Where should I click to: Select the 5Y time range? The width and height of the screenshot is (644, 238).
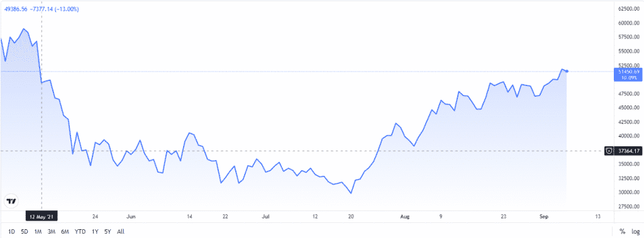[108, 232]
